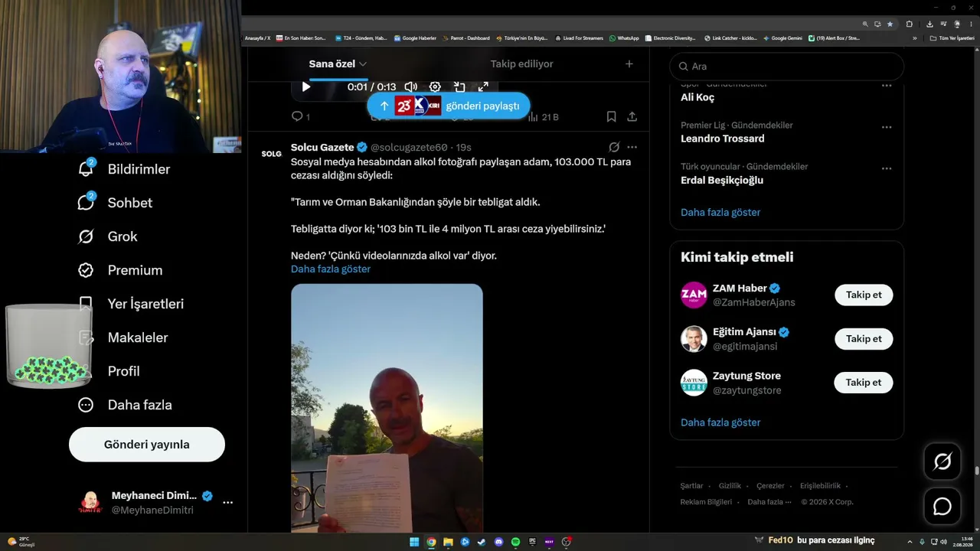Open the man holding paper video thumbnail
This screenshot has height=551, width=980.
coord(387,408)
